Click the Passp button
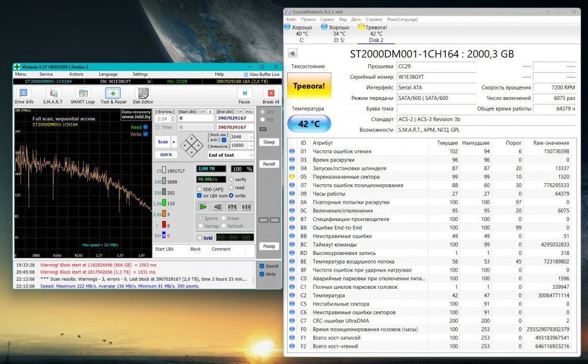The height and width of the screenshot is (364, 588). (x=269, y=246)
